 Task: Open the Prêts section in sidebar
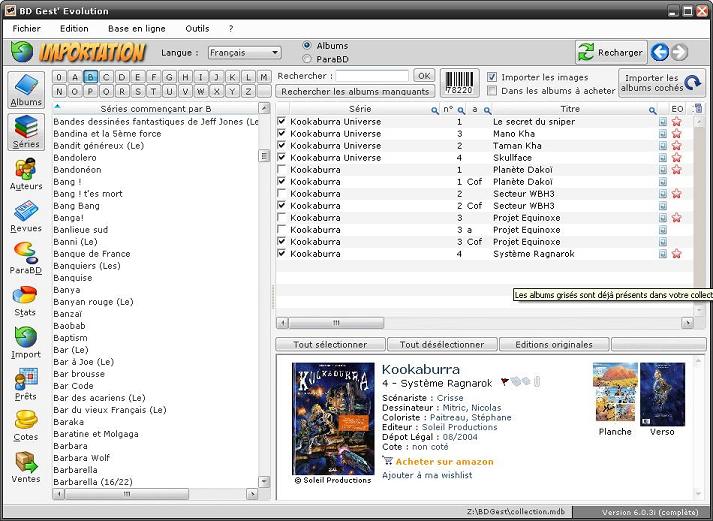pyautogui.click(x=26, y=385)
